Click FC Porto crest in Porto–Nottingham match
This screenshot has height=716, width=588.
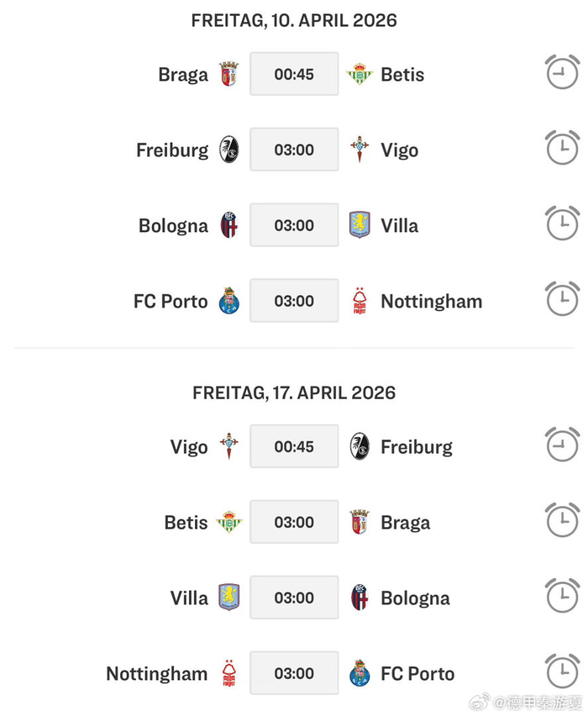(x=228, y=301)
